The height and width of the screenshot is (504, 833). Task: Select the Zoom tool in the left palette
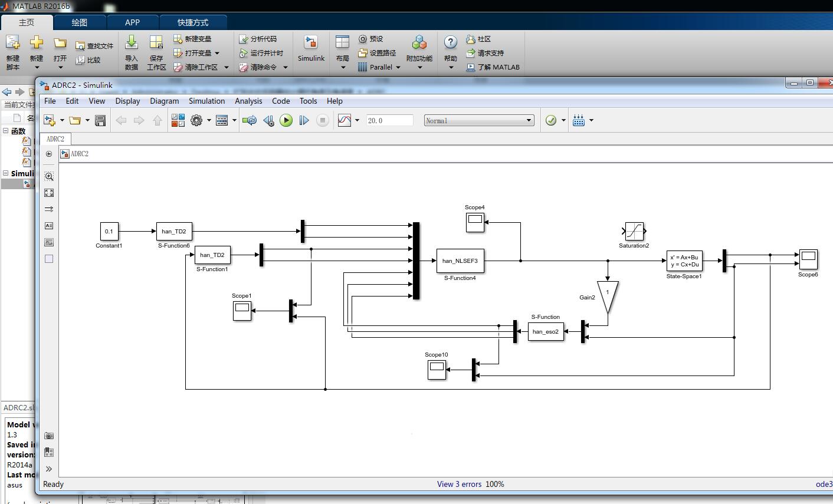[49, 176]
